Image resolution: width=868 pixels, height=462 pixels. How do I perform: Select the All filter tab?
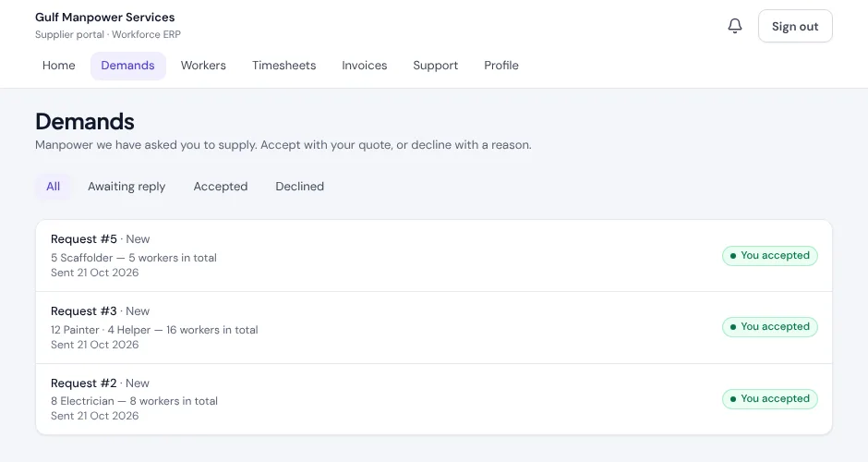tap(54, 187)
